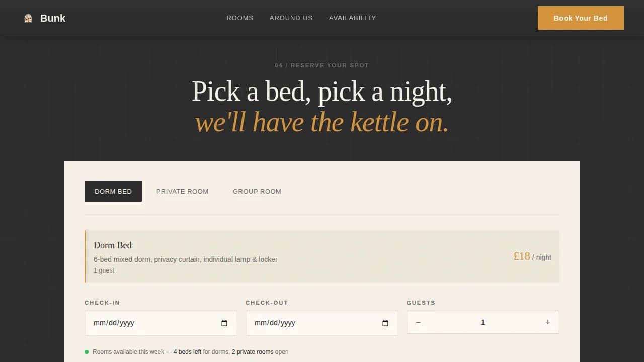Image resolution: width=644 pixels, height=362 pixels.
Task: Select the DORM BED tab
Action: (x=113, y=191)
